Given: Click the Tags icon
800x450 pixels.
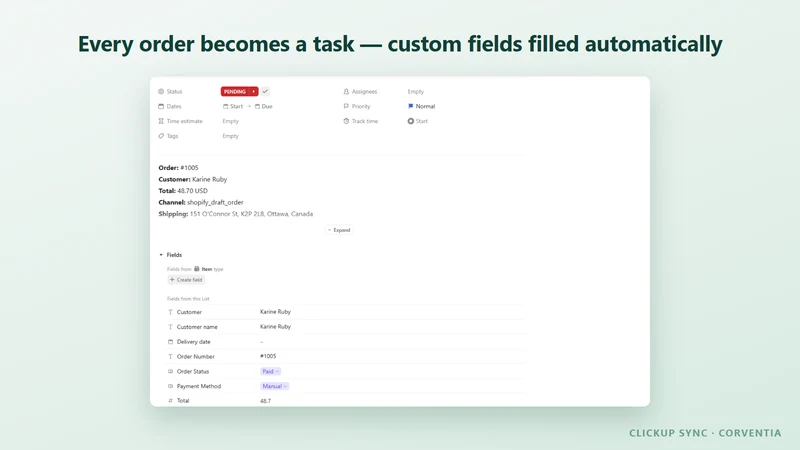Looking at the screenshot, I should tap(161, 136).
